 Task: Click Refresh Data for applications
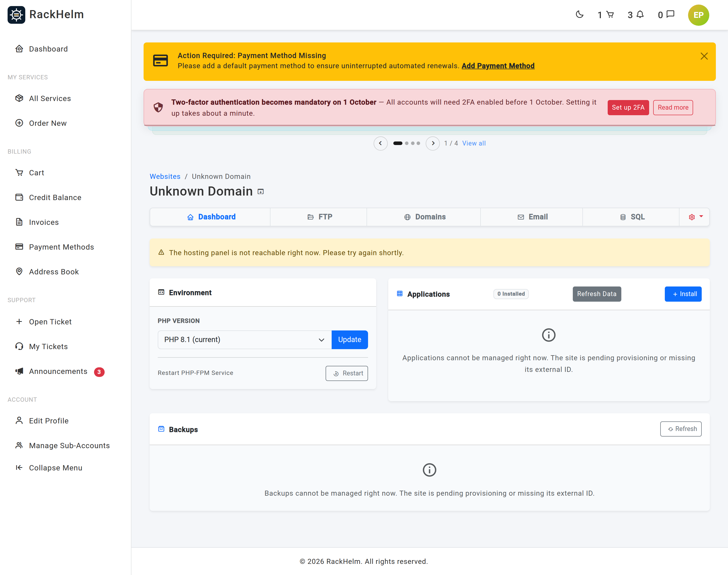(x=597, y=294)
